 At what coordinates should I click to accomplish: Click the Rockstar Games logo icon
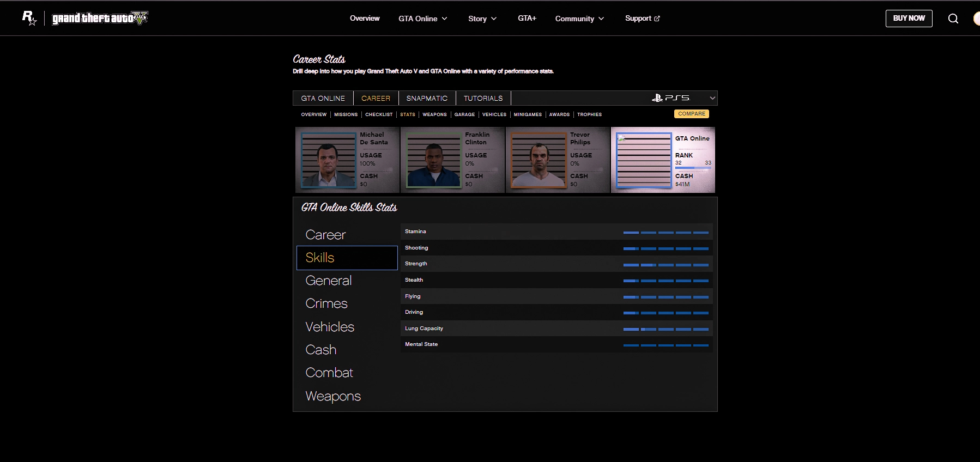tap(29, 18)
